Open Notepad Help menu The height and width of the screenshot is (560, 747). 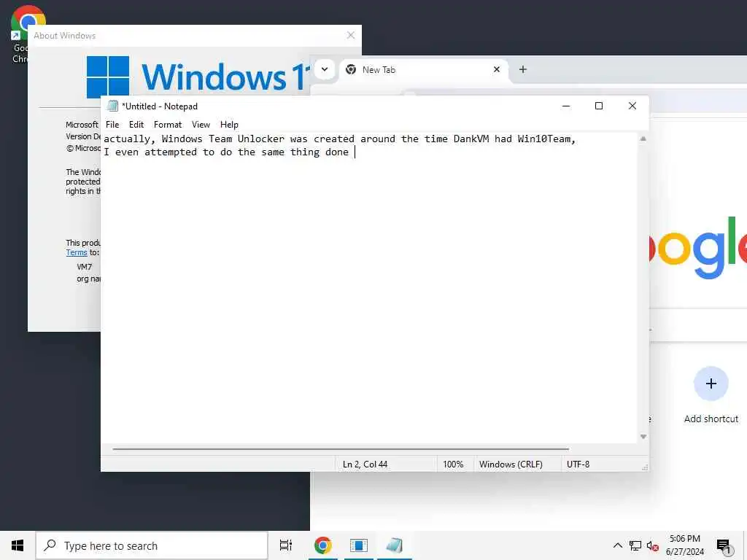click(x=229, y=124)
